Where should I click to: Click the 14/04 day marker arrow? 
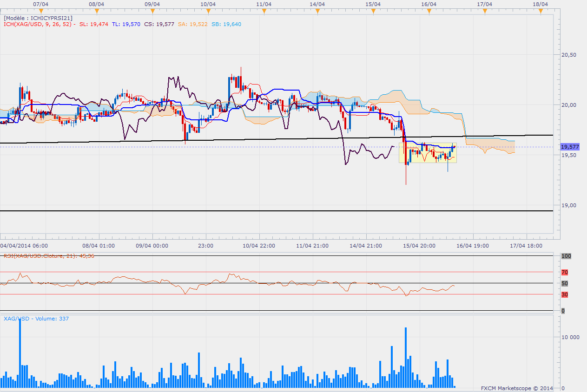[x=317, y=10]
